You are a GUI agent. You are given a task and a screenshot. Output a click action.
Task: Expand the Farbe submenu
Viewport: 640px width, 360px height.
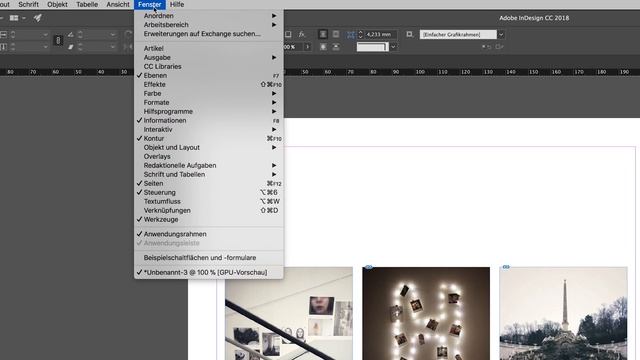(209, 93)
